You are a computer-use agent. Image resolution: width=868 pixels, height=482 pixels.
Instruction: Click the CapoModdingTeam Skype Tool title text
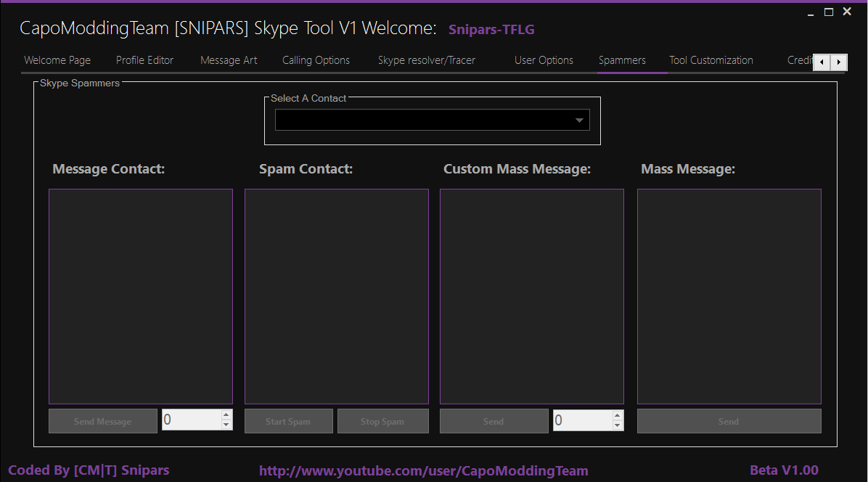pyautogui.click(x=228, y=28)
